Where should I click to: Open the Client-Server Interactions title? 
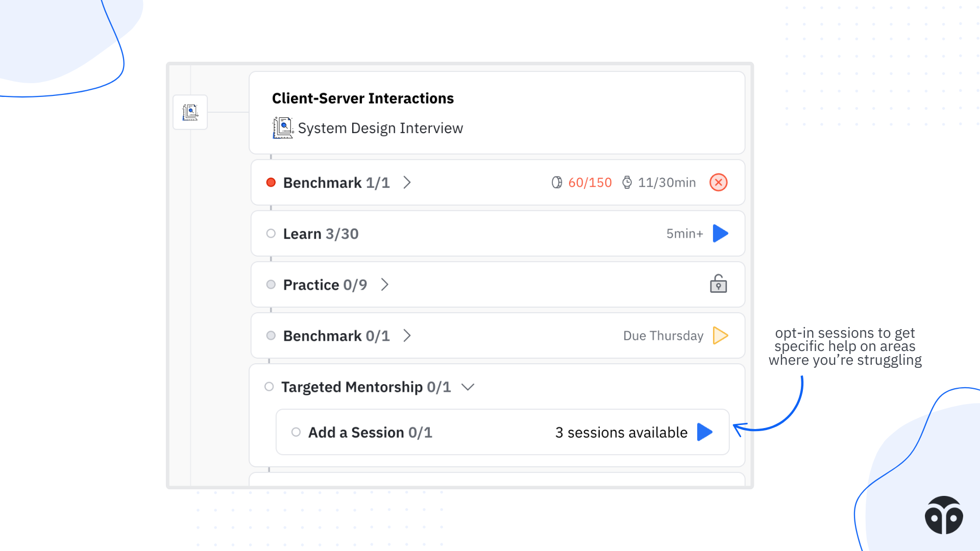362,98
